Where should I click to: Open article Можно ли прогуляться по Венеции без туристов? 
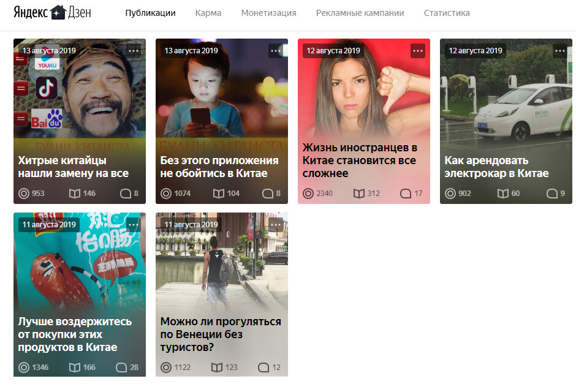point(221,334)
